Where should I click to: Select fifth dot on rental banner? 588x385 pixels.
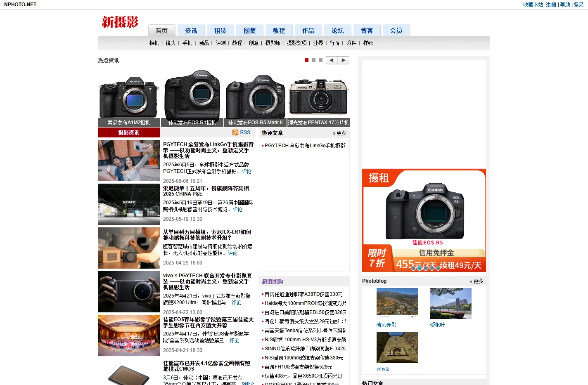coord(438,268)
